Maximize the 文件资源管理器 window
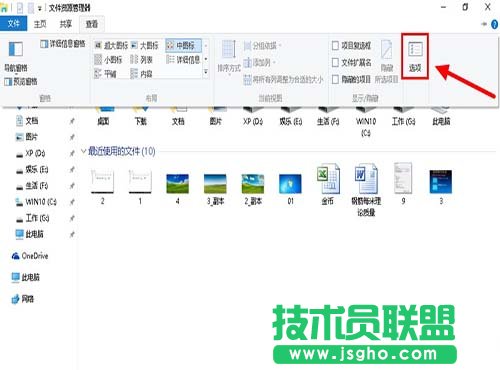This screenshot has height=370, width=500. [465, 7]
